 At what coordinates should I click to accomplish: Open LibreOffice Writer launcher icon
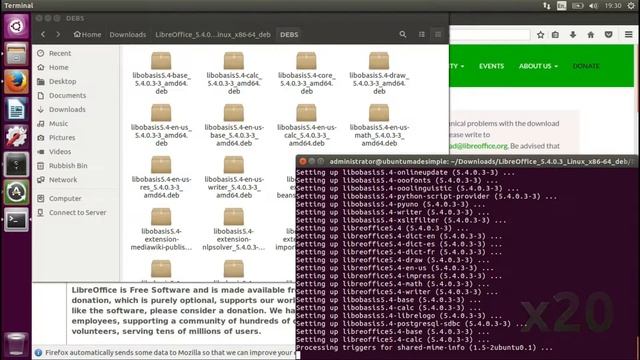[16, 109]
